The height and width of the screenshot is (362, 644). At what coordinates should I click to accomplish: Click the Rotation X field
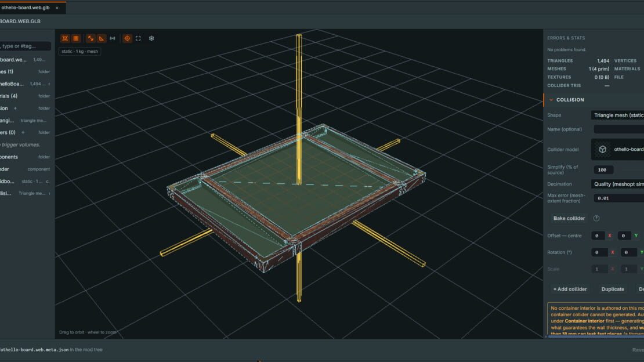pyautogui.click(x=599, y=252)
